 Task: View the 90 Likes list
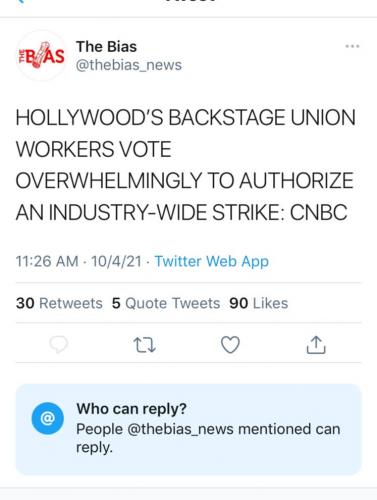pyautogui.click(x=258, y=303)
